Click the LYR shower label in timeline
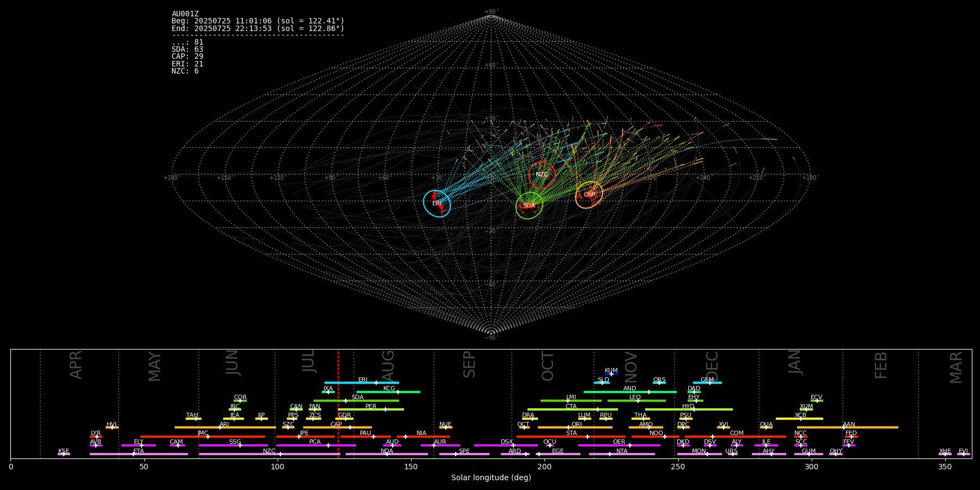This screenshot has height=490, width=980. (x=96, y=433)
